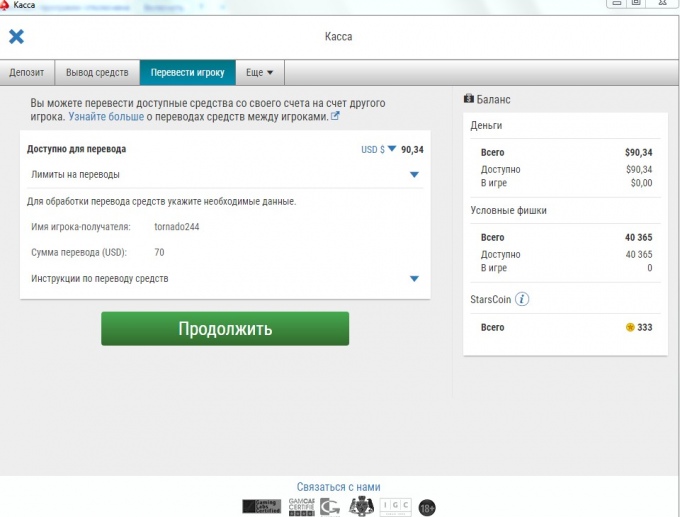Open the 'Еще' dropdown tab
The width and height of the screenshot is (680, 517).
point(260,72)
